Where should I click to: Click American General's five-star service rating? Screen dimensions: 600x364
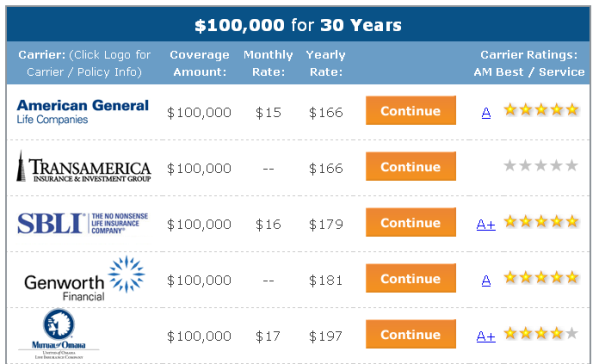[541, 110]
